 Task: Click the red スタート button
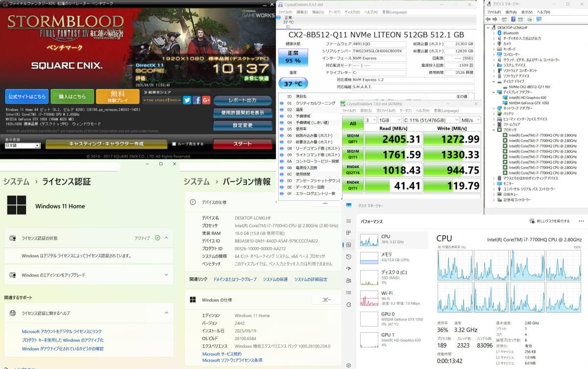(243, 144)
